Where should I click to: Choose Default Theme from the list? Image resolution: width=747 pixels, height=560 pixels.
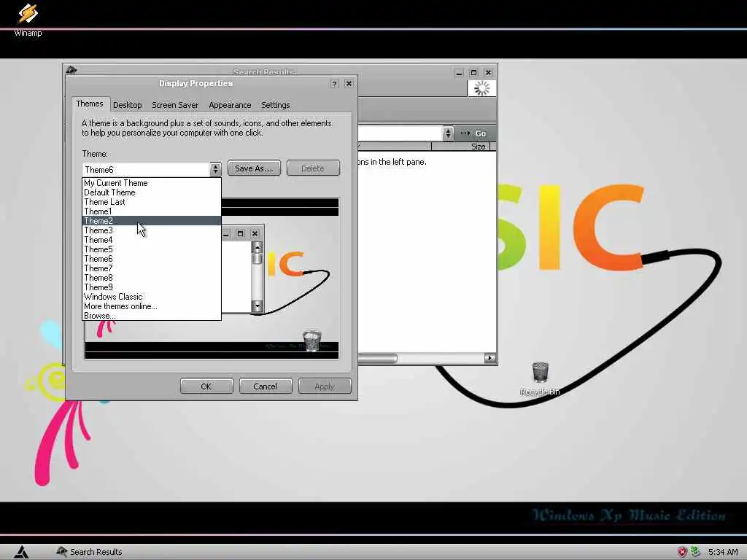click(152, 192)
